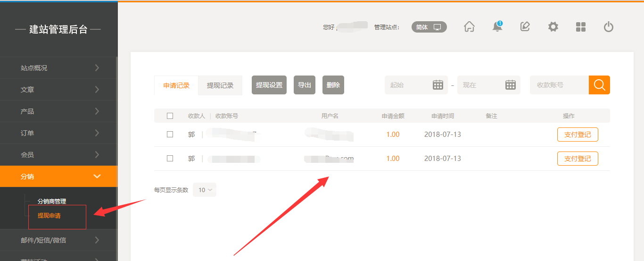
Task: Switch to the 提现记录 tab
Action: (220, 85)
